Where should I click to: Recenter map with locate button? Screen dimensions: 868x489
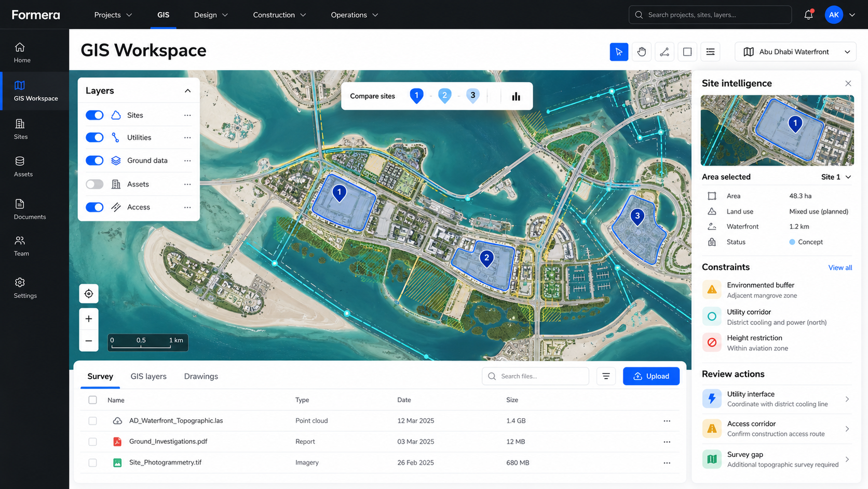click(89, 294)
